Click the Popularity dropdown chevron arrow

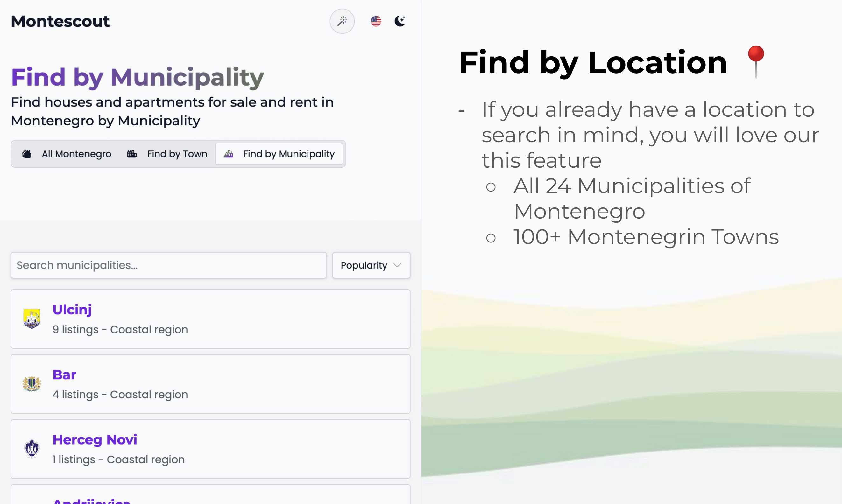pos(397,265)
